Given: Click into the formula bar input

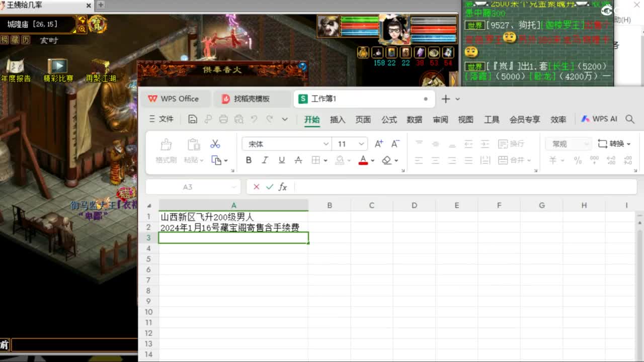Looking at the screenshot, I should (465, 187).
